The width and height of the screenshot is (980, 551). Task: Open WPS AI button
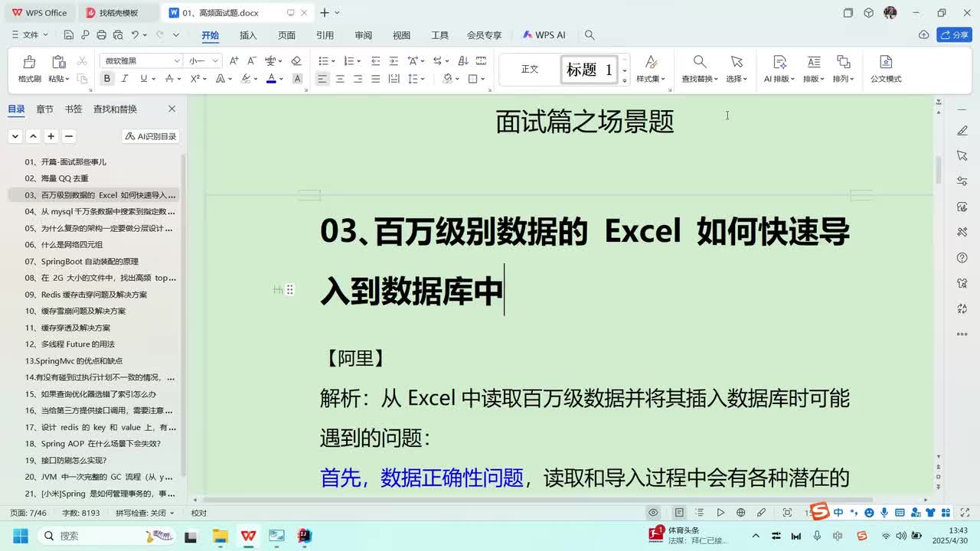544,35
